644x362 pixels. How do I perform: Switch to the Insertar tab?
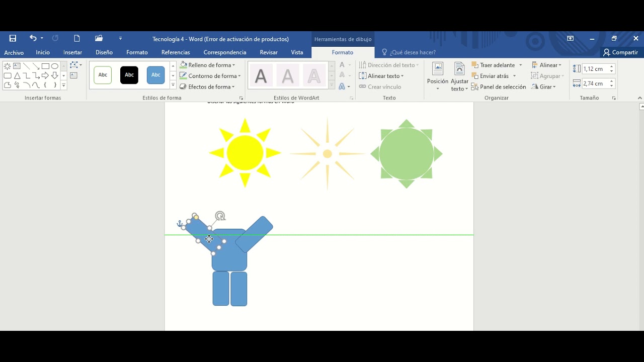(x=72, y=52)
